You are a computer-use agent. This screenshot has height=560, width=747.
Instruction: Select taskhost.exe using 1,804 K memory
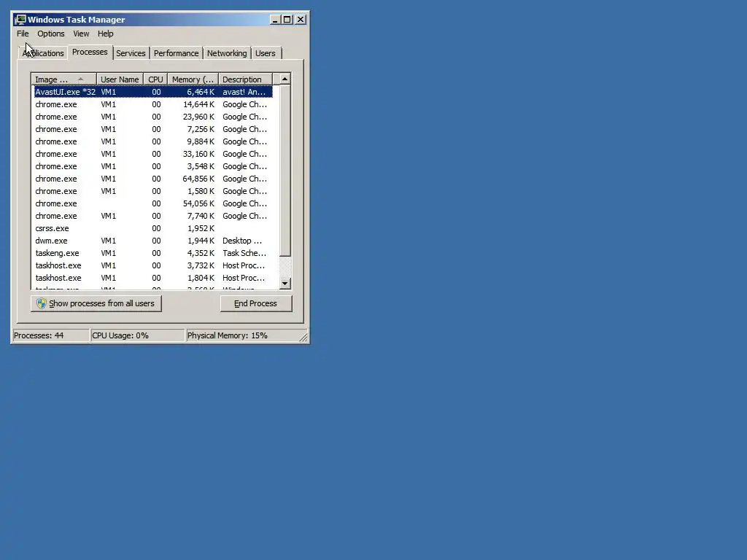click(x=153, y=278)
